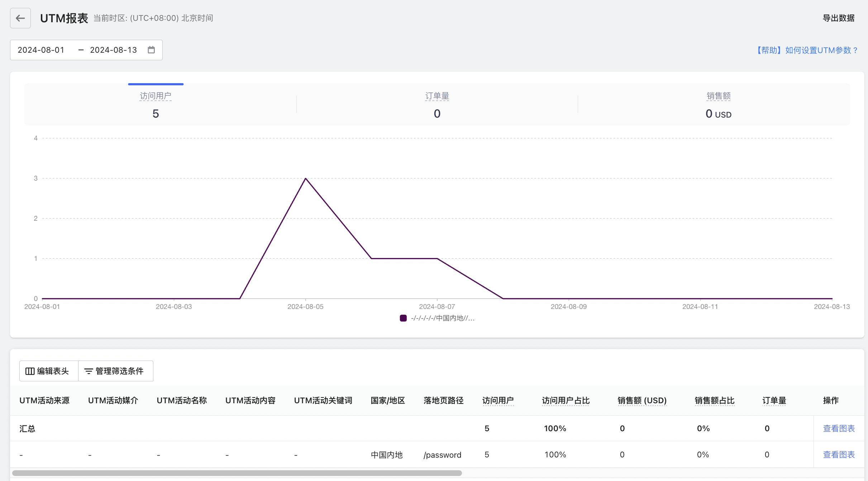Click the UTM活动名称 column header
Screen dimensions: 868x481
point(182,400)
